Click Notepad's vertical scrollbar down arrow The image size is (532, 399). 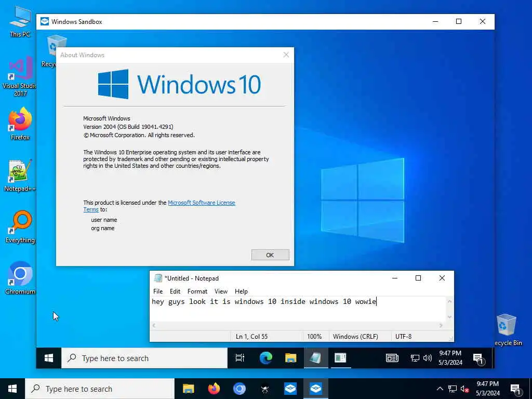click(449, 317)
